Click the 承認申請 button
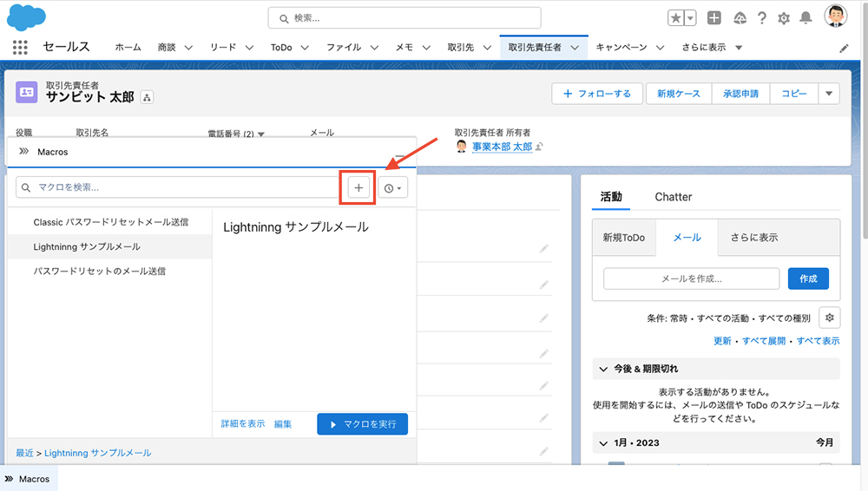 pos(740,94)
